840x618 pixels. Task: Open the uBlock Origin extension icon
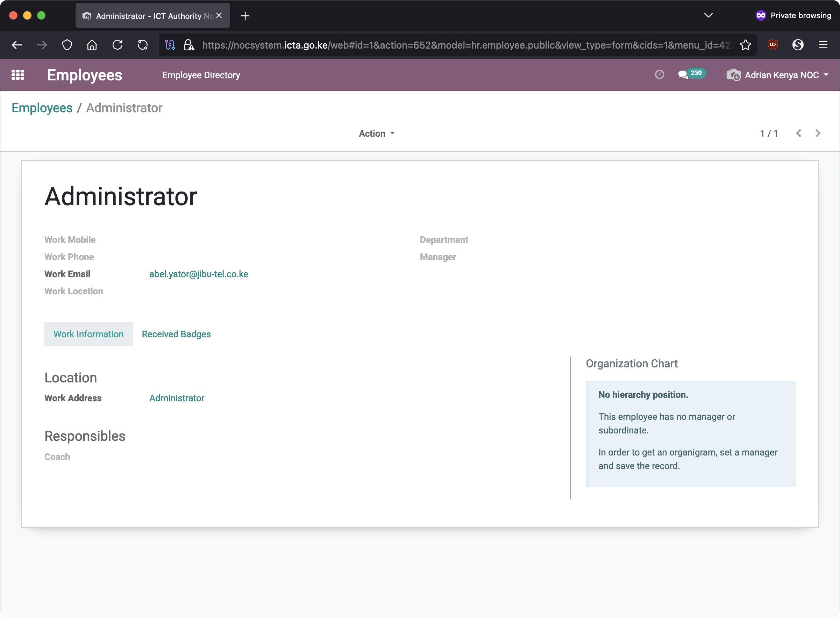773,45
